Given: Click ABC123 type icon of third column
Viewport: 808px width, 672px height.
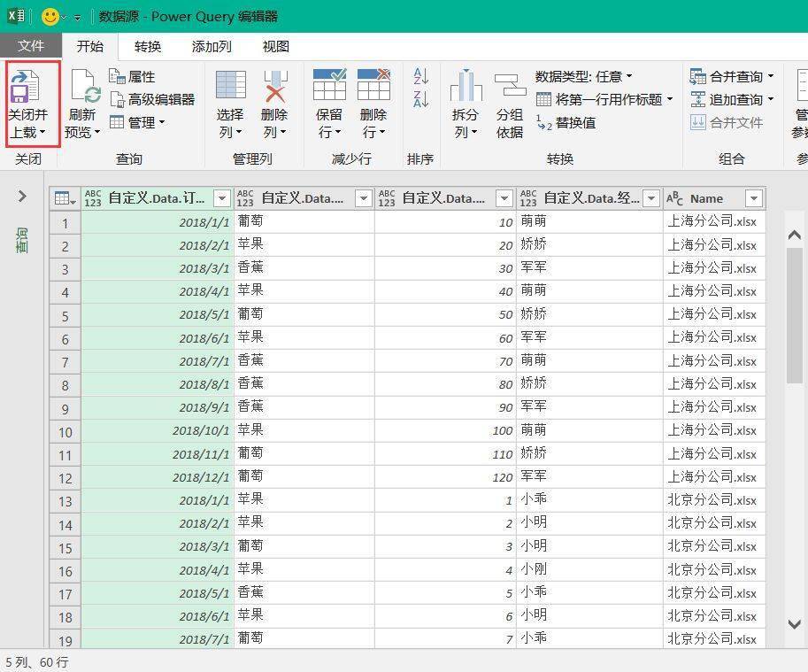Looking at the screenshot, I should pos(387,198).
